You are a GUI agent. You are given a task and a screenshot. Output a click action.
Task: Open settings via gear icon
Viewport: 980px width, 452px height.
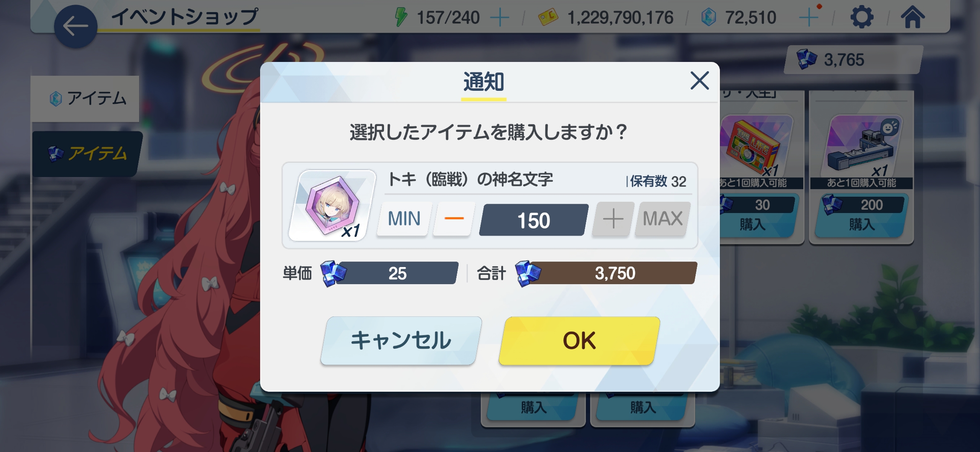point(861,18)
